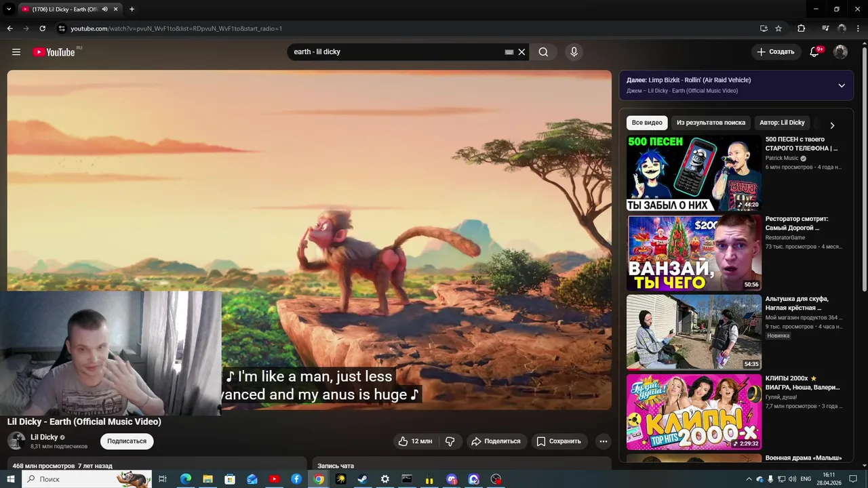Open new tab with plus button

[x=132, y=9]
